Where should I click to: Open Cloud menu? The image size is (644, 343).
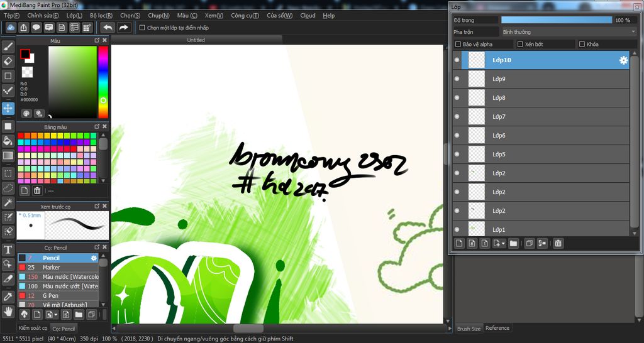tap(308, 16)
